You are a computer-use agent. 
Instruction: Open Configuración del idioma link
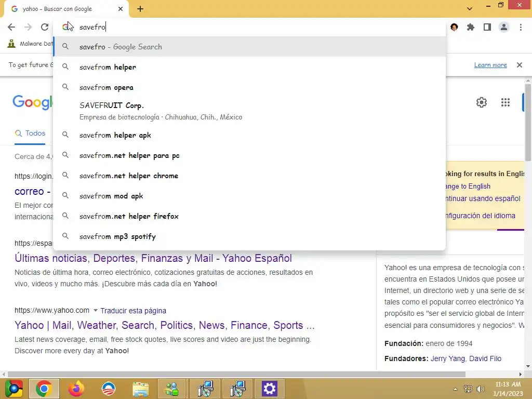[480, 216]
